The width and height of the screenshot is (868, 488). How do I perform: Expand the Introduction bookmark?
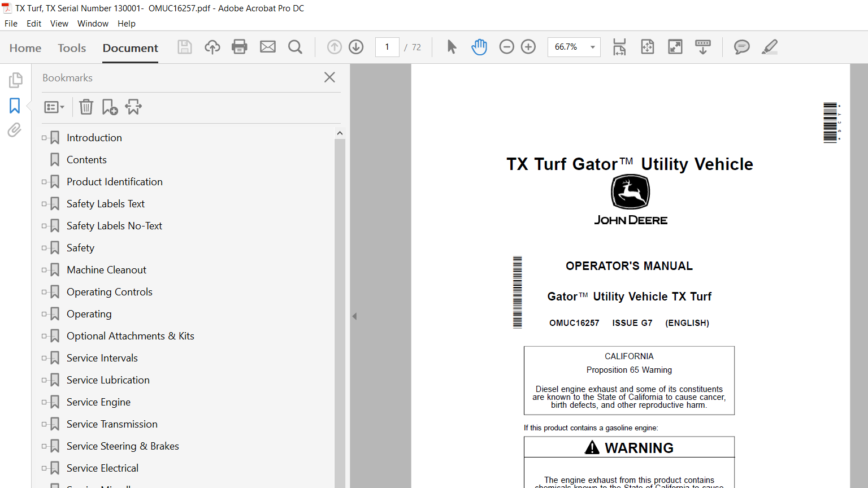(x=44, y=138)
